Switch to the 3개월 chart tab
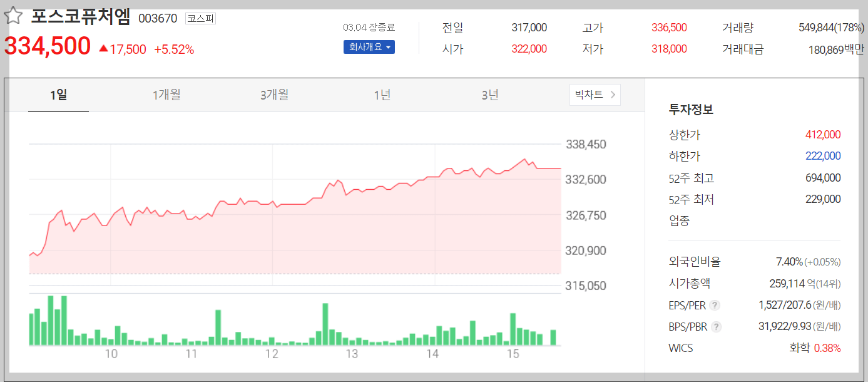 click(x=274, y=95)
